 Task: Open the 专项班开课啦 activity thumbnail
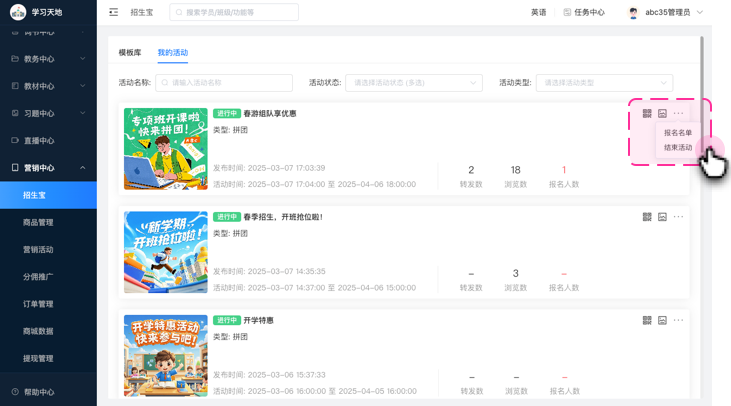coord(166,149)
